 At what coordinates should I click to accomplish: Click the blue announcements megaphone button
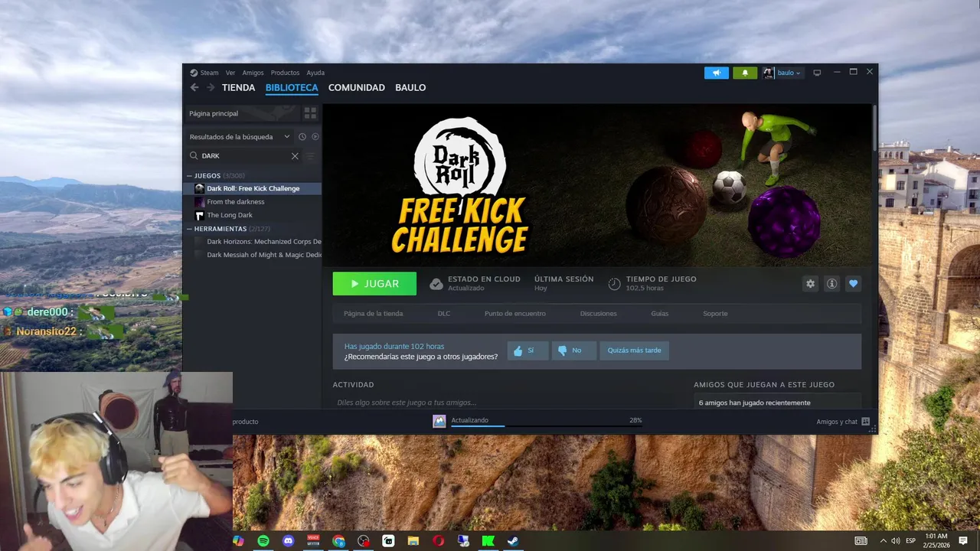coord(717,73)
